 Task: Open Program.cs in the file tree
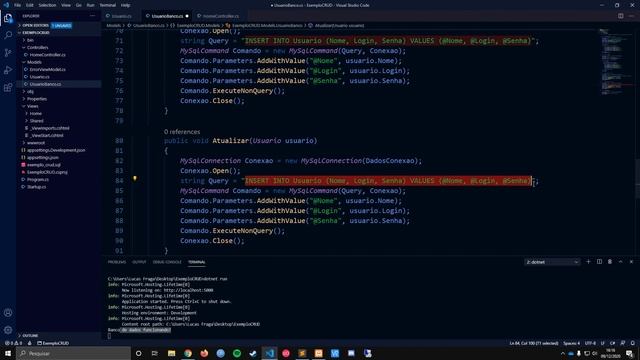[38, 180]
